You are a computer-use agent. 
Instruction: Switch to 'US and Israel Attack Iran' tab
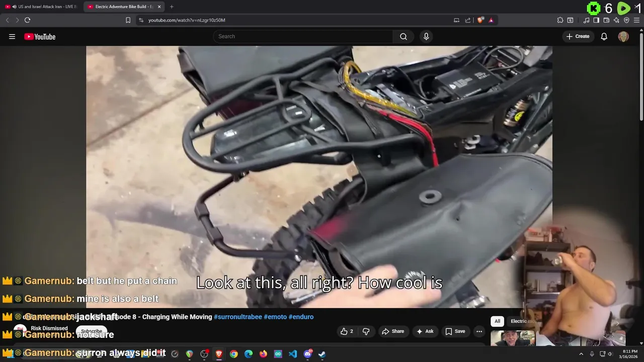click(41, 7)
